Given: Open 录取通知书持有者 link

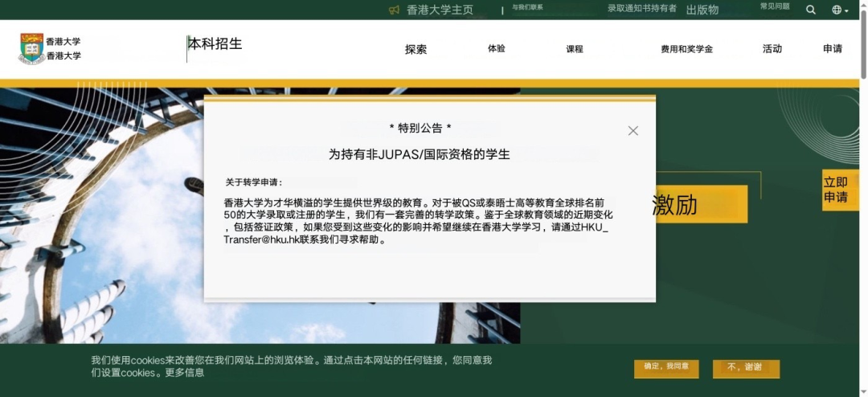Looking at the screenshot, I should pos(642,8).
